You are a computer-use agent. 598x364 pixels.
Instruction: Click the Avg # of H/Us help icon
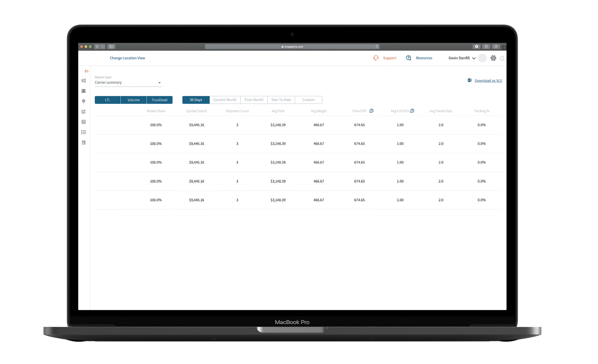pyautogui.click(x=412, y=111)
